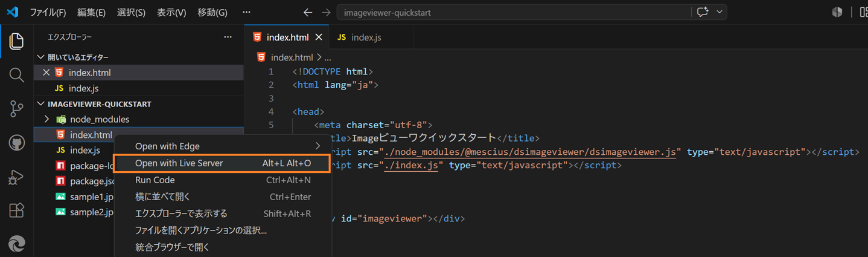
Task: Open Explorer panel more actions ellipsis
Action: coord(228,37)
